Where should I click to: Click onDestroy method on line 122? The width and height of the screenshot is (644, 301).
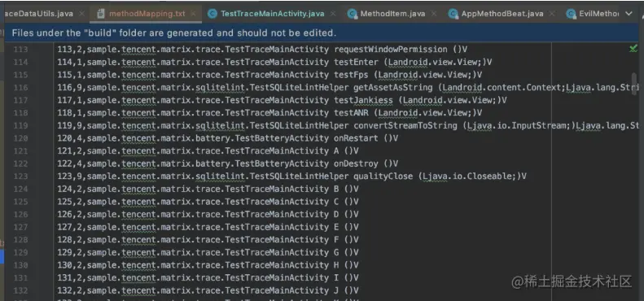pyautogui.click(x=356, y=164)
